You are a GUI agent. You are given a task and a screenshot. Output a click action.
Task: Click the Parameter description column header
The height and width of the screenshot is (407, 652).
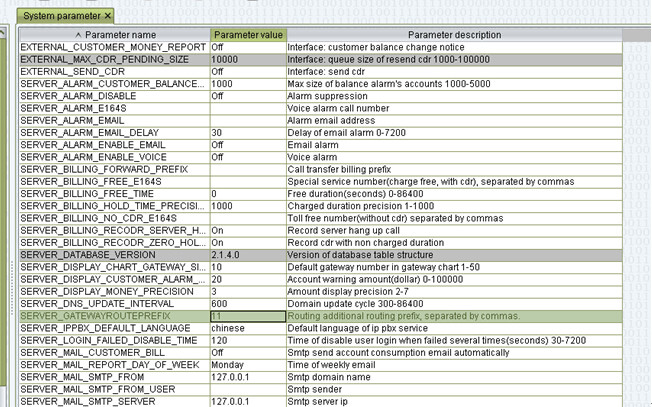pos(450,35)
